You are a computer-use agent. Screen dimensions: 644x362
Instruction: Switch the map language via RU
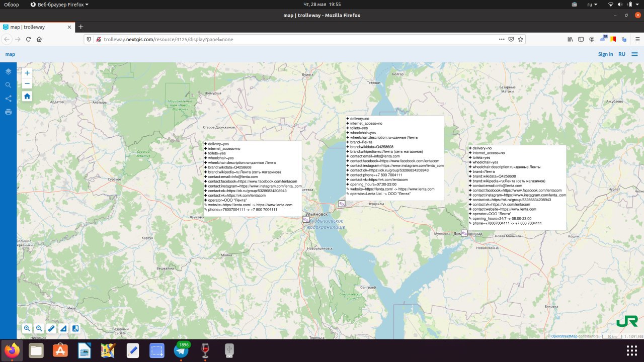(622, 54)
